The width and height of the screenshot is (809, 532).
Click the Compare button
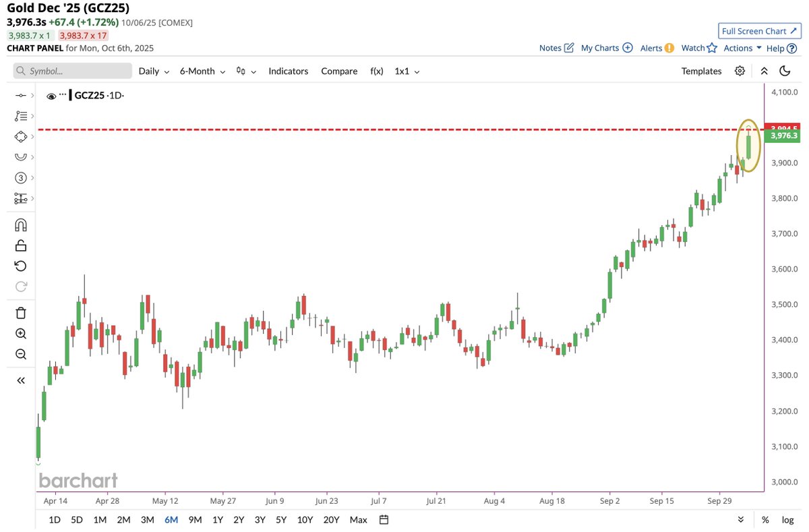[x=339, y=71]
